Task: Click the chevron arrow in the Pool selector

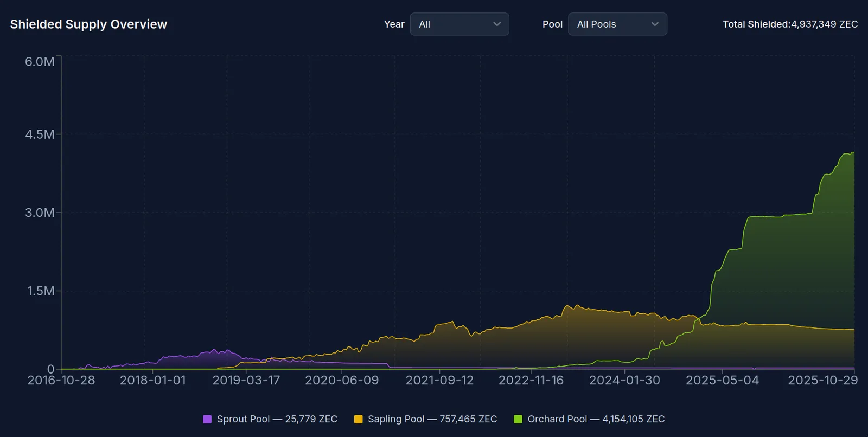Action: (x=655, y=24)
